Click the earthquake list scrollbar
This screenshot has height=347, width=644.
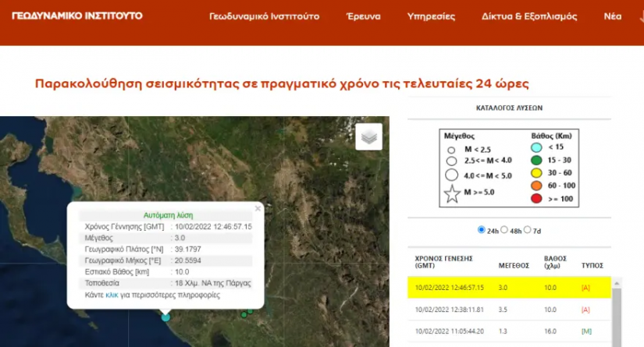617,312
